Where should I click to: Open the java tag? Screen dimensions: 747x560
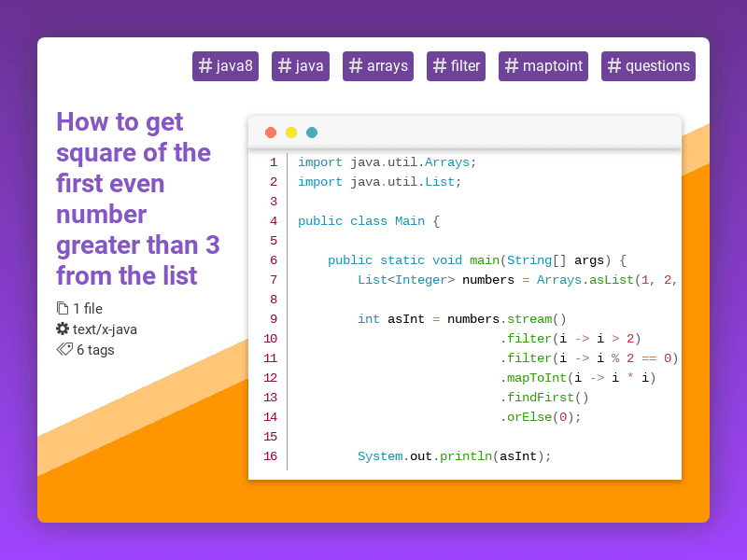[301, 66]
